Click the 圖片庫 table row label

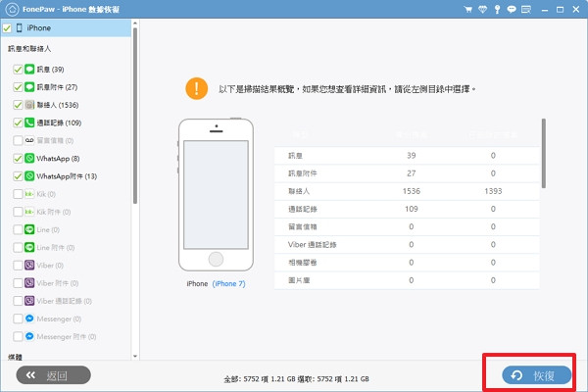299,280
